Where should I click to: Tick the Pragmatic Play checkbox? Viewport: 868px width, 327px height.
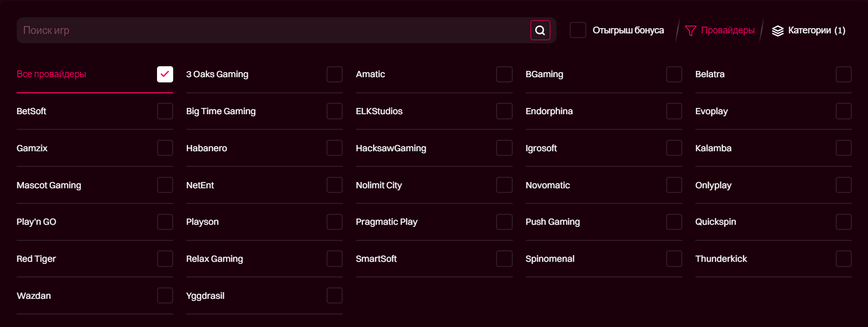point(504,222)
